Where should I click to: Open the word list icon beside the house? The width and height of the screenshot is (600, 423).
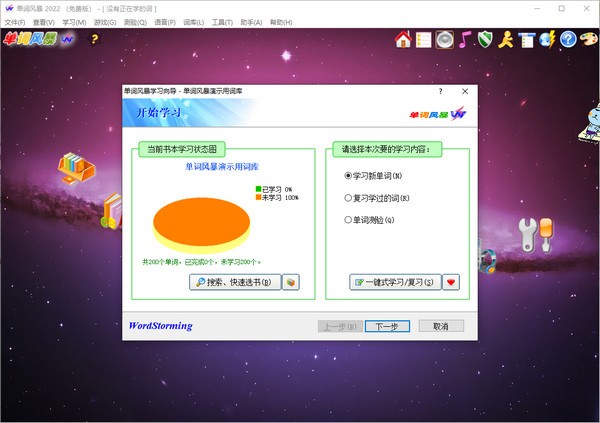click(x=423, y=40)
